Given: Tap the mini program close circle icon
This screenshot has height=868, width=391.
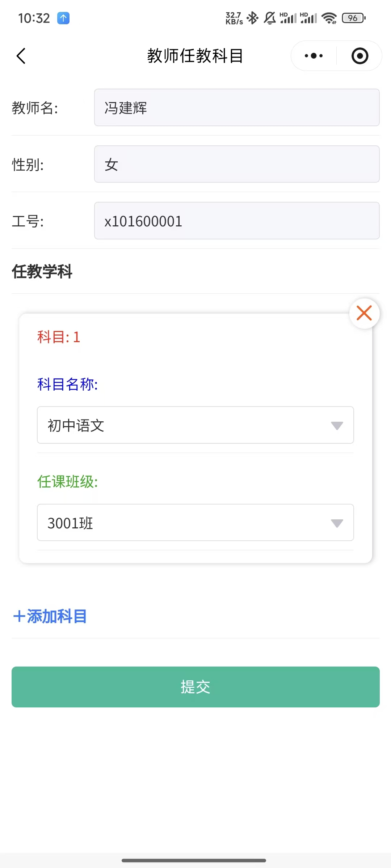Looking at the screenshot, I should coord(360,56).
